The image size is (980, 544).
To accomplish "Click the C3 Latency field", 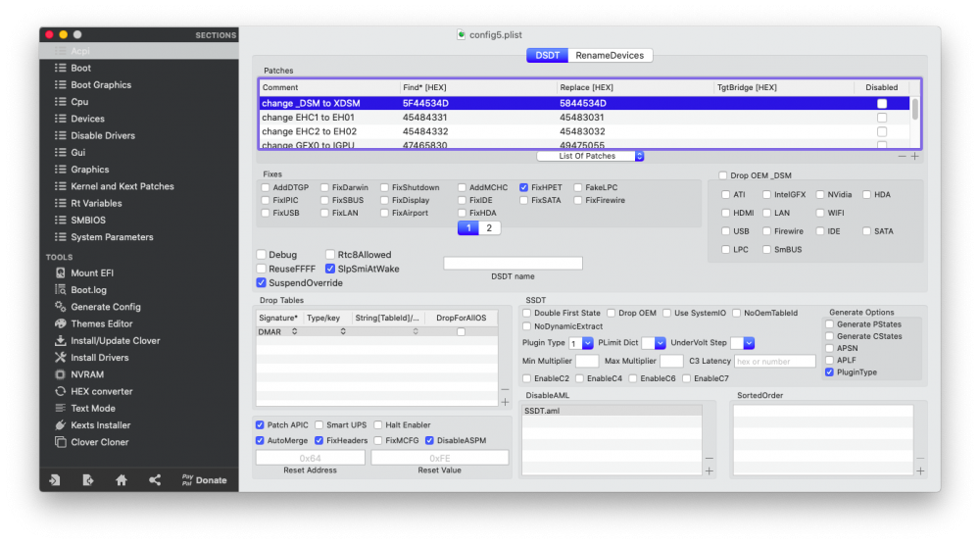I will coord(774,361).
